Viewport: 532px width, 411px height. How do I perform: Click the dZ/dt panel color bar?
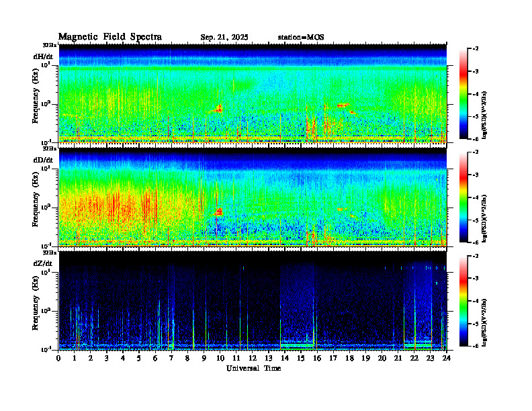(463, 301)
